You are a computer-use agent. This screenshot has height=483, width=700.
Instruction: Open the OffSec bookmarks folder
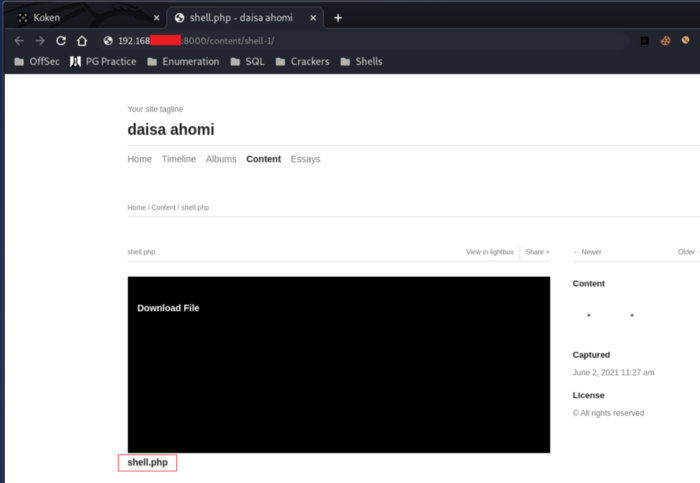pos(37,61)
